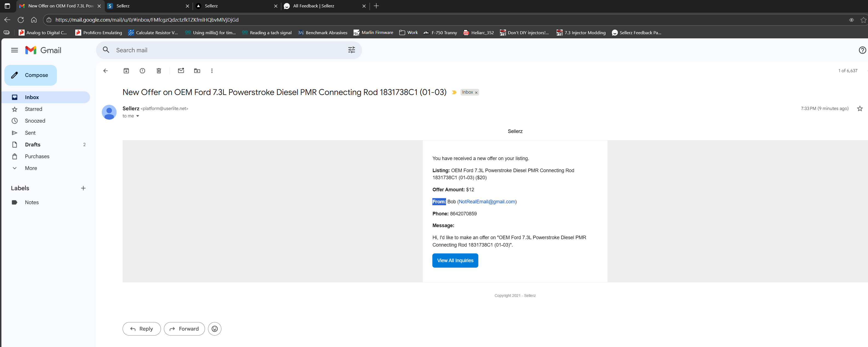
Task: Open the Drafts folder
Action: (46, 144)
